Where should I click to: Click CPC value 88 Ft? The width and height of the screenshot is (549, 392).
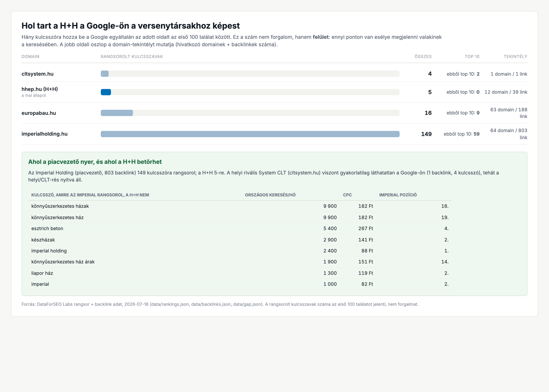(367, 251)
